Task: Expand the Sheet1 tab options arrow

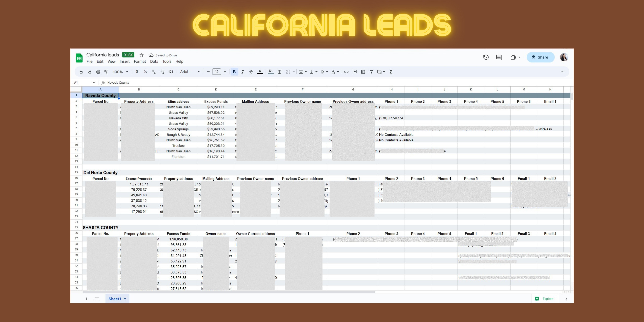Action: 125,299
